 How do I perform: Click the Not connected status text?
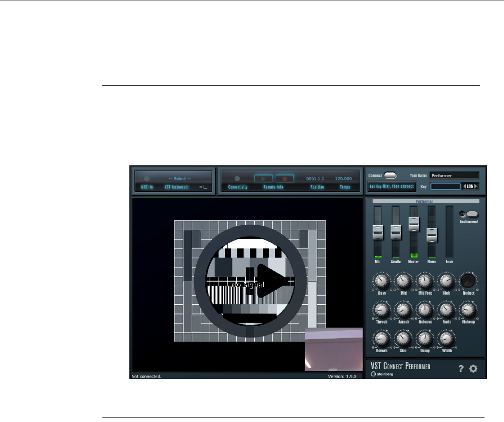pos(146,377)
